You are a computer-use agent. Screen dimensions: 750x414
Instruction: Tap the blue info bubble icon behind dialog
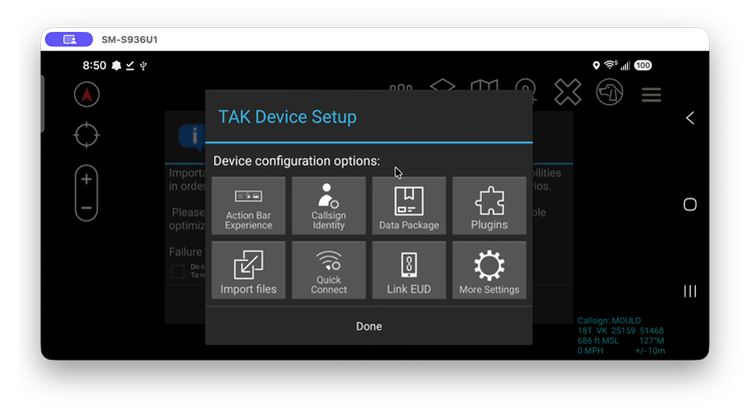coord(192,137)
